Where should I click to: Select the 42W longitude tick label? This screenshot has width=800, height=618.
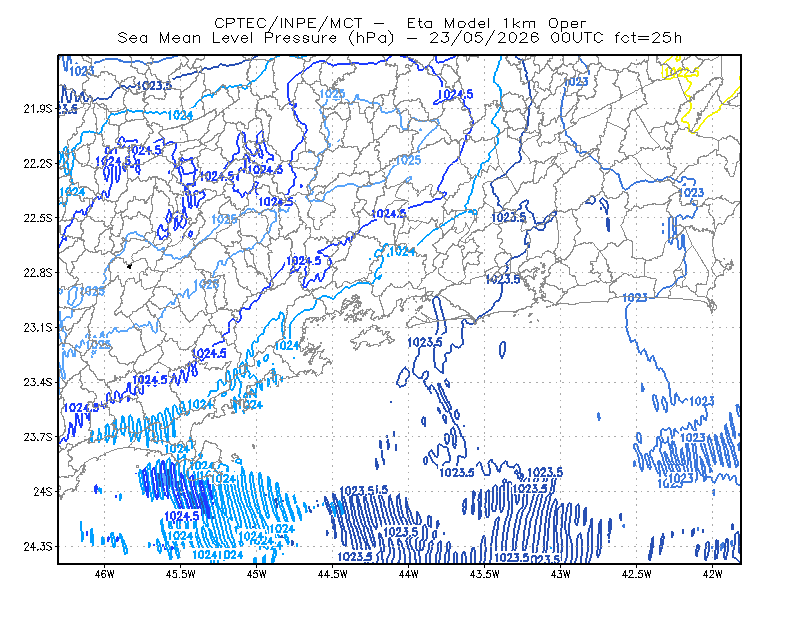[712, 574]
